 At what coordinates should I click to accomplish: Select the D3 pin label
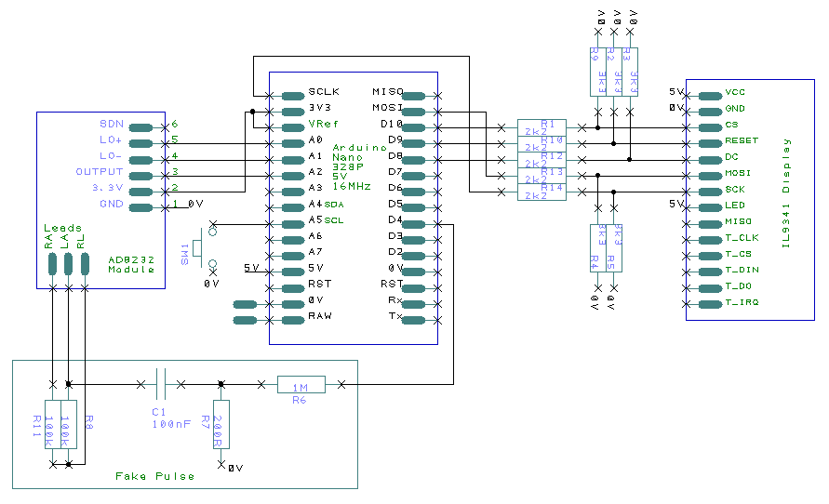(395, 235)
